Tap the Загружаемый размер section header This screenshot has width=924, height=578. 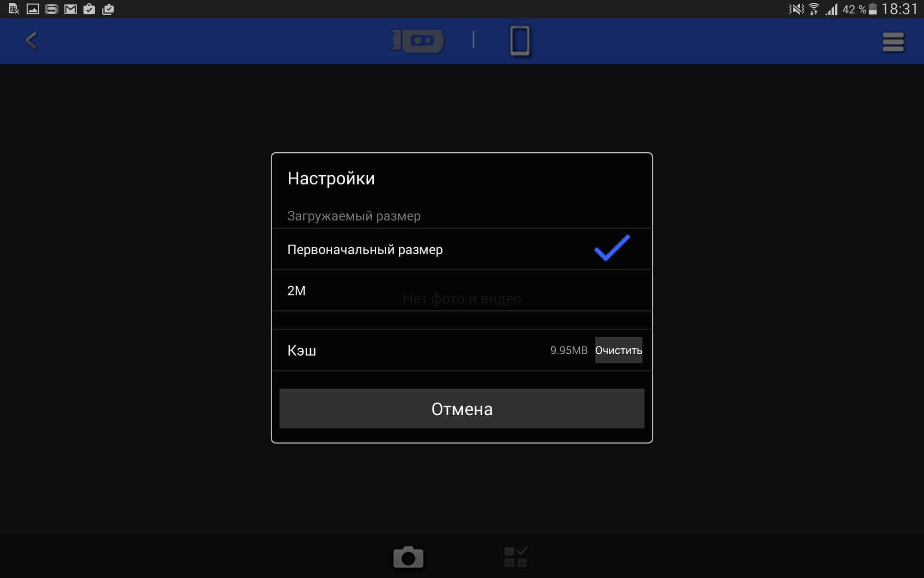pyautogui.click(x=354, y=216)
